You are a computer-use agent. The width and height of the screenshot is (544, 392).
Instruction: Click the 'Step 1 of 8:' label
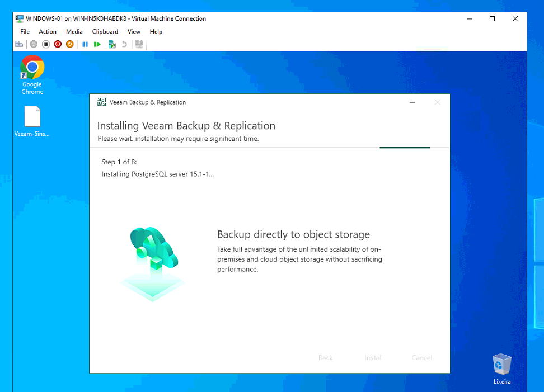pos(119,162)
